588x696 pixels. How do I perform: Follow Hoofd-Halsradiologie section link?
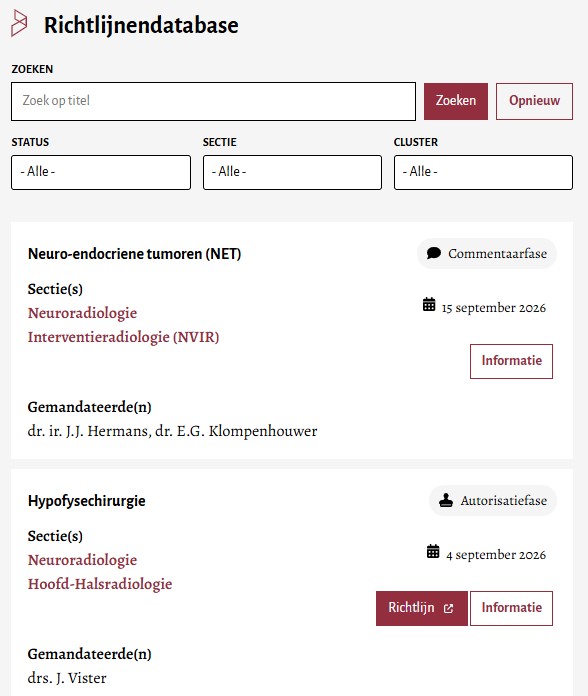(100, 584)
